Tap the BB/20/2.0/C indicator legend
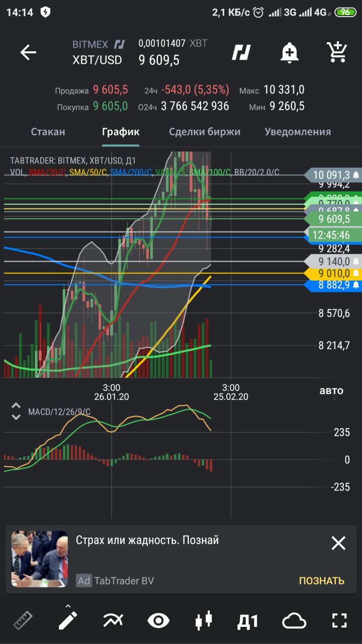The width and height of the screenshot is (362, 644). tap(257, 173)
